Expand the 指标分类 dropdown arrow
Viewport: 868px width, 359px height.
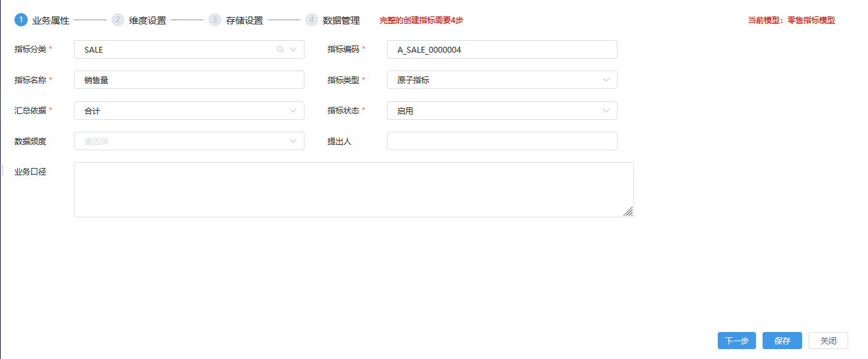pyautogui.click(x=293, y=49)
